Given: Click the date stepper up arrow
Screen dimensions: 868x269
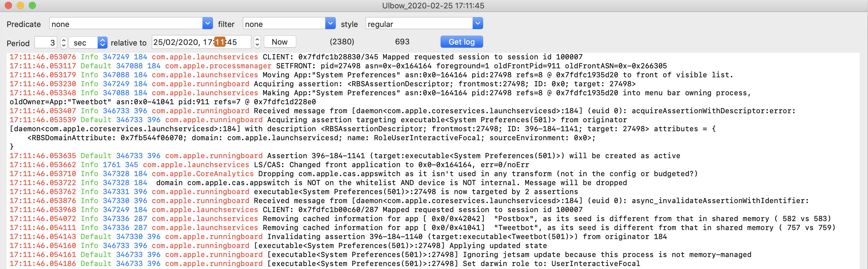Looking at the screenshot, I should tap(257, 40).
